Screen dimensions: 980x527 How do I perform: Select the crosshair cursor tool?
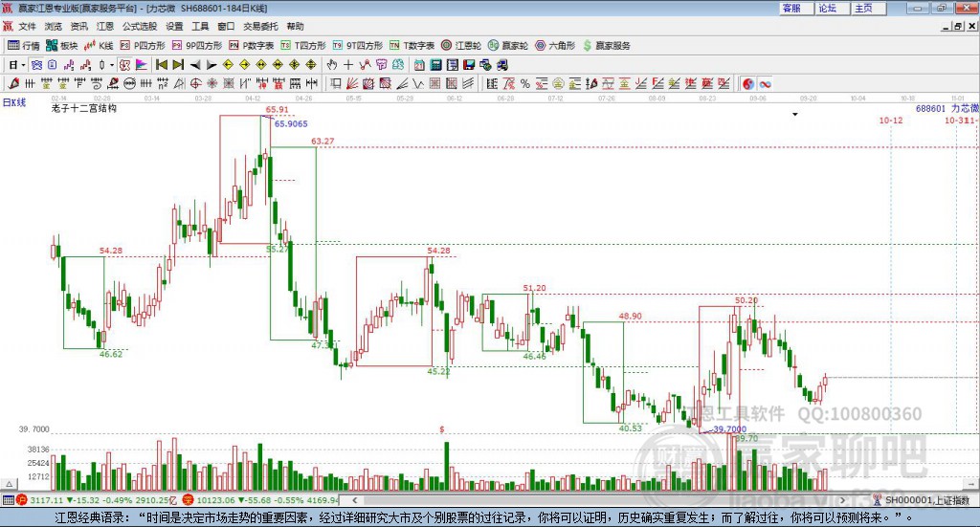click(x=348, y=65)
